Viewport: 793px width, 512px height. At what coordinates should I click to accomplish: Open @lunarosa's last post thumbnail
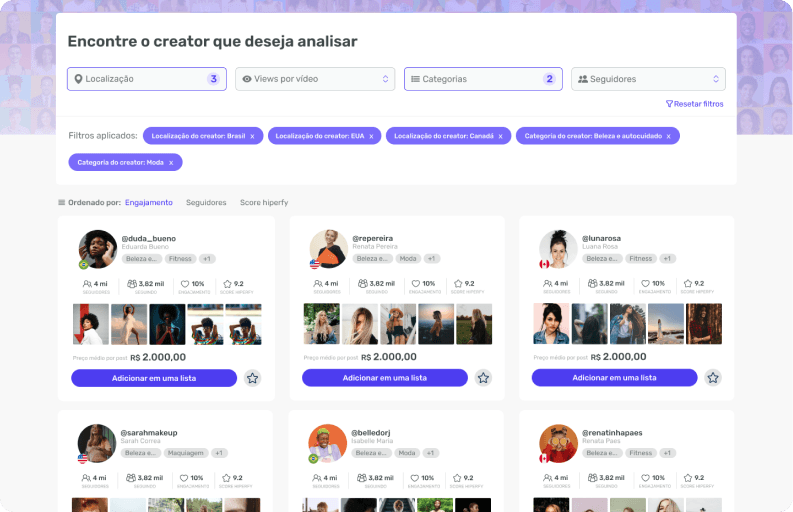point(704,324)
